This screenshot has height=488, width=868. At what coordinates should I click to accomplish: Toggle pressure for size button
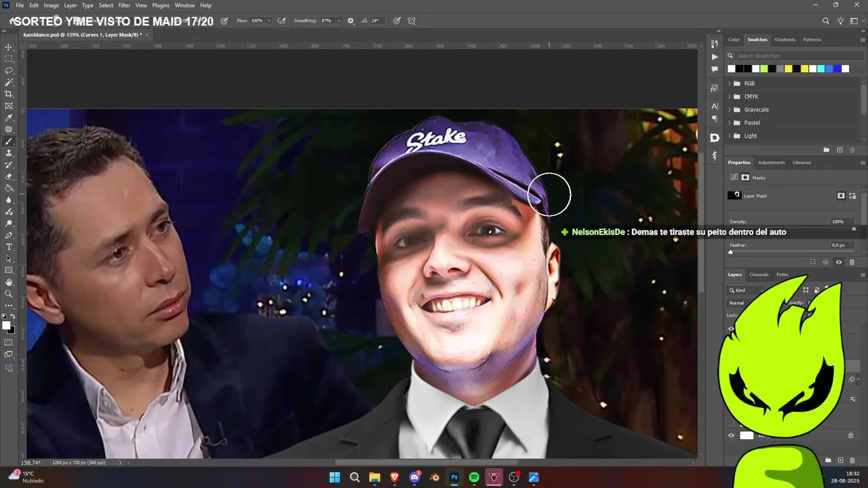[x=397, y=21]
